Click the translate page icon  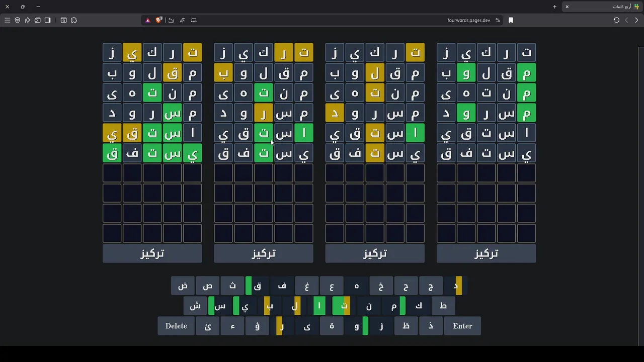point(182,20)
